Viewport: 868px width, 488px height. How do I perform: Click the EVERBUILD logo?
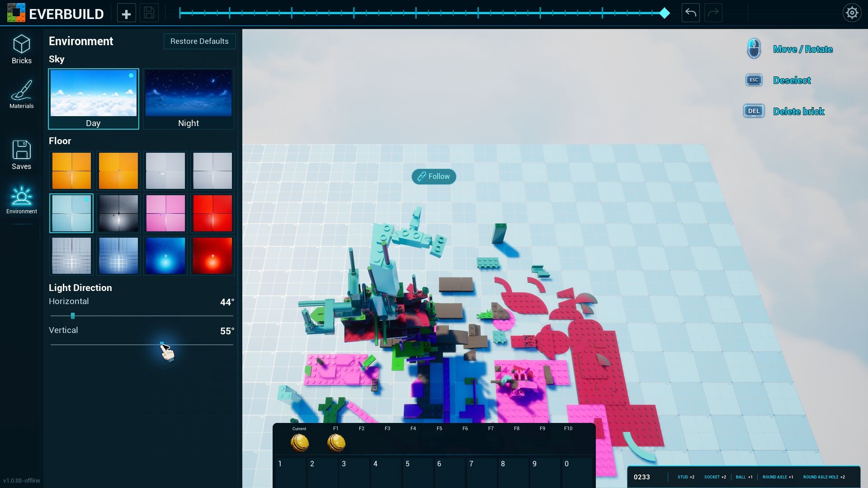(55, 14)
